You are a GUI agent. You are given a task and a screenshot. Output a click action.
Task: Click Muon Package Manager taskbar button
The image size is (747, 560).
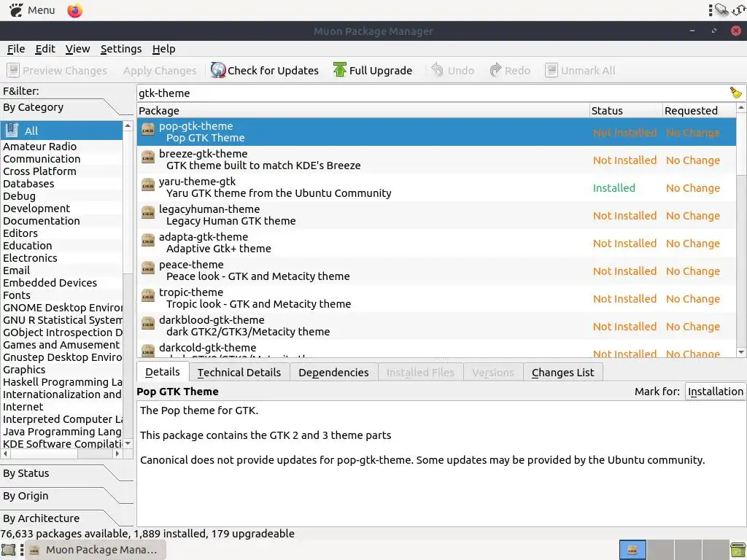96,550
